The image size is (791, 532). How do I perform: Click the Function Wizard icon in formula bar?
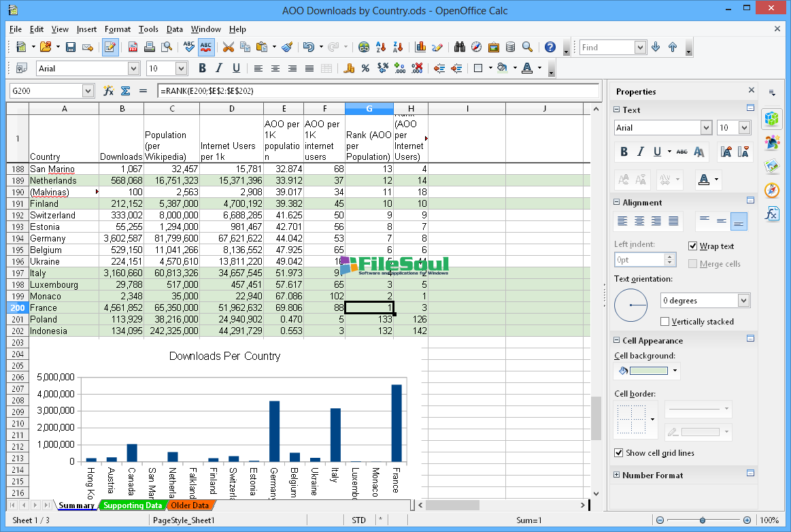(x=108, y=90)
